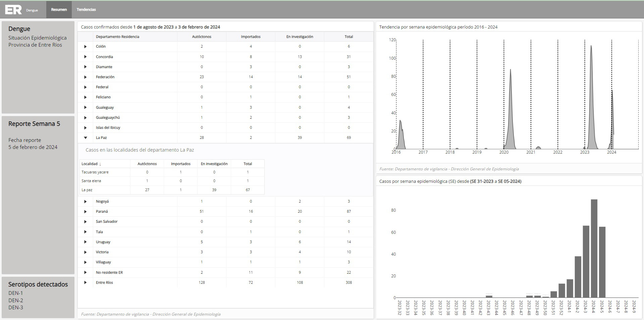Click the Entre Ríos total value 308

[349, 283]
